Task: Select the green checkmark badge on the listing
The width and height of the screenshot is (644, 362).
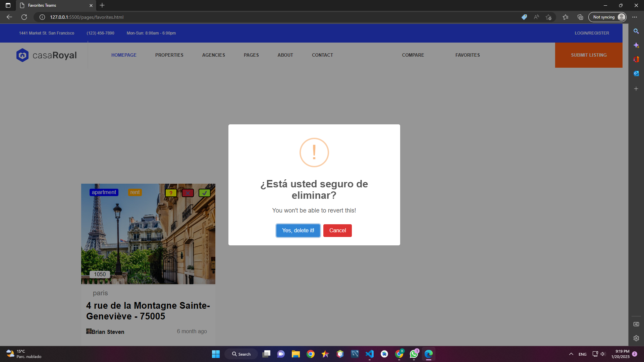Action: point(205,193)
